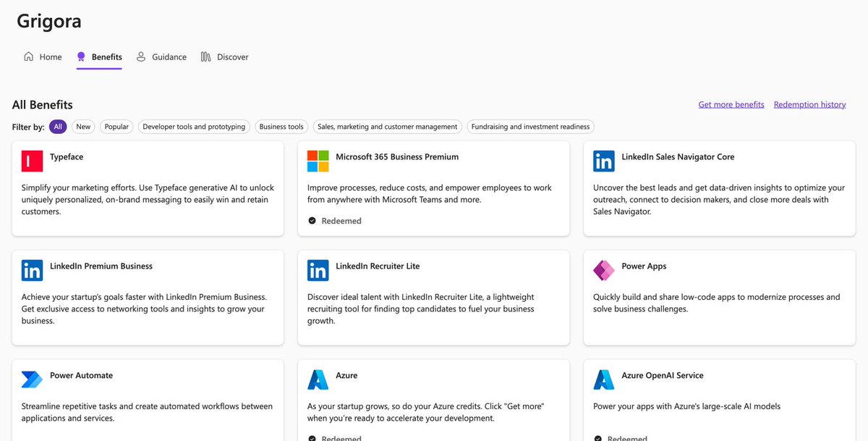The width and height of the screenshot is (868, 441).
Task: Open the Redemption history link
Action: pyautogui.click(x=809, y=104)
